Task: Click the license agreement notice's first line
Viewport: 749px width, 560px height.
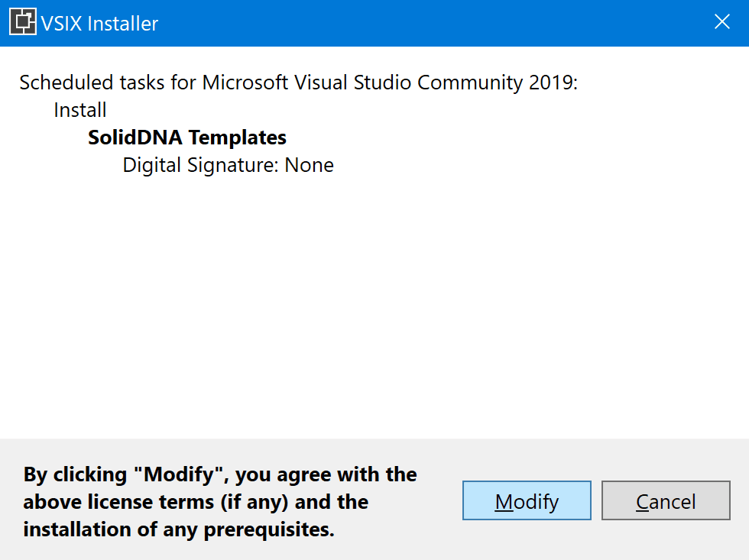Action: pyautogui.click(x=220, y=474)
